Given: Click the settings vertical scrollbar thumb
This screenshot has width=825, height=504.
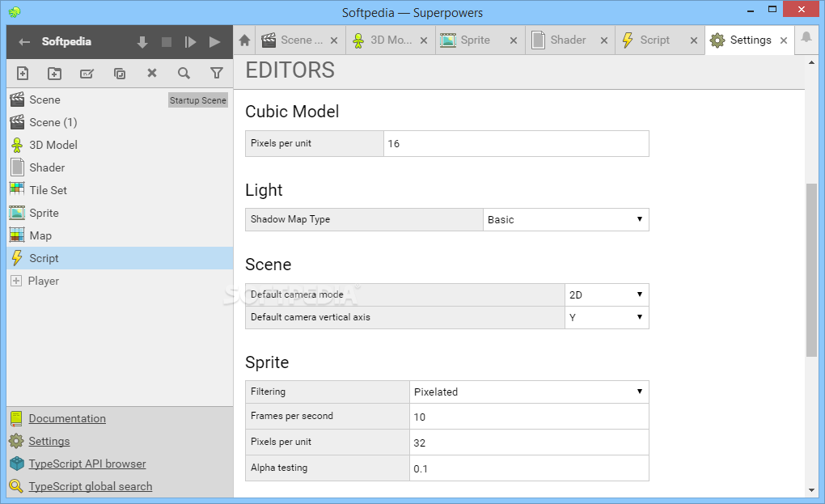Looking at the screenshot, I should (x=811, y=270).
